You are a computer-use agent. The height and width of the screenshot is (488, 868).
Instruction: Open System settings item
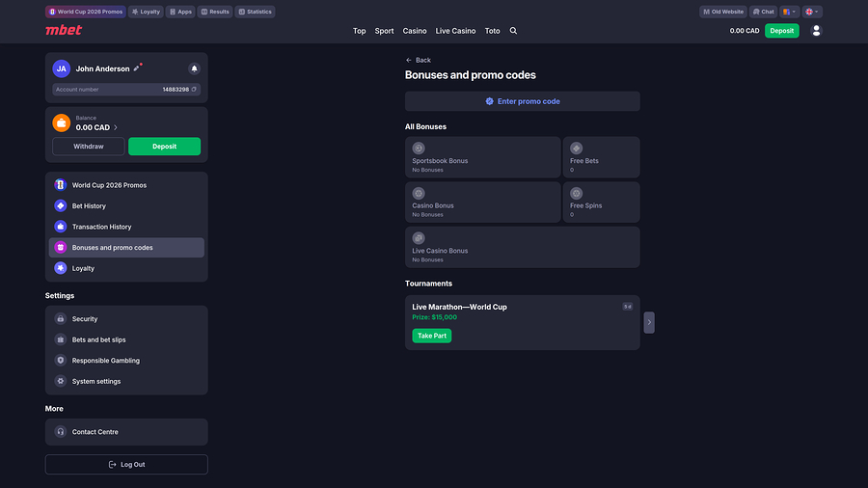[x=126, y=381]
